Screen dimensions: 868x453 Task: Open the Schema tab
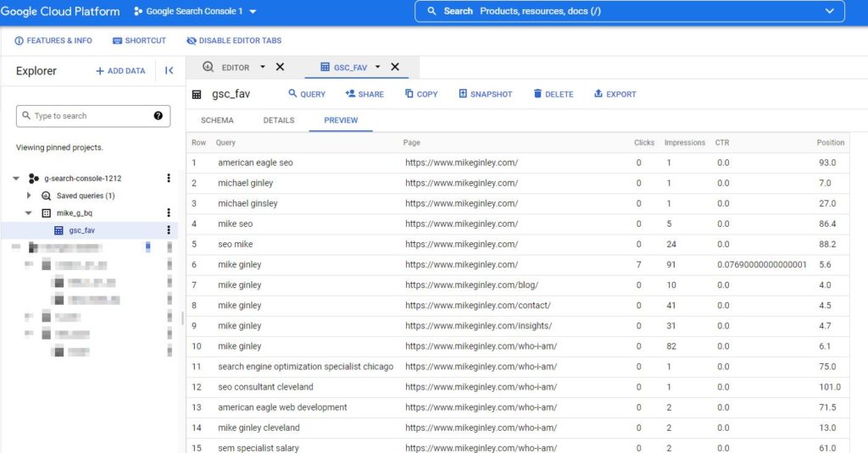tap(217, 120)
